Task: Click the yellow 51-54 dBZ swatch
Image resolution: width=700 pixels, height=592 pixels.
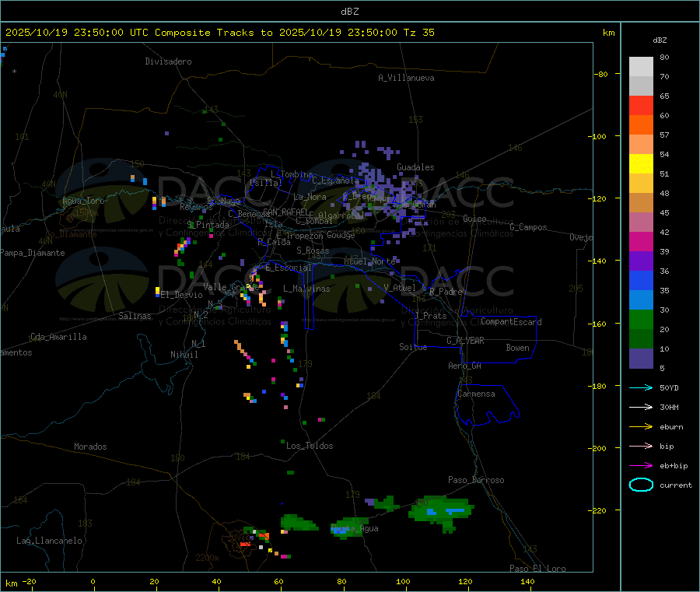Action: (x=641, y=164)
